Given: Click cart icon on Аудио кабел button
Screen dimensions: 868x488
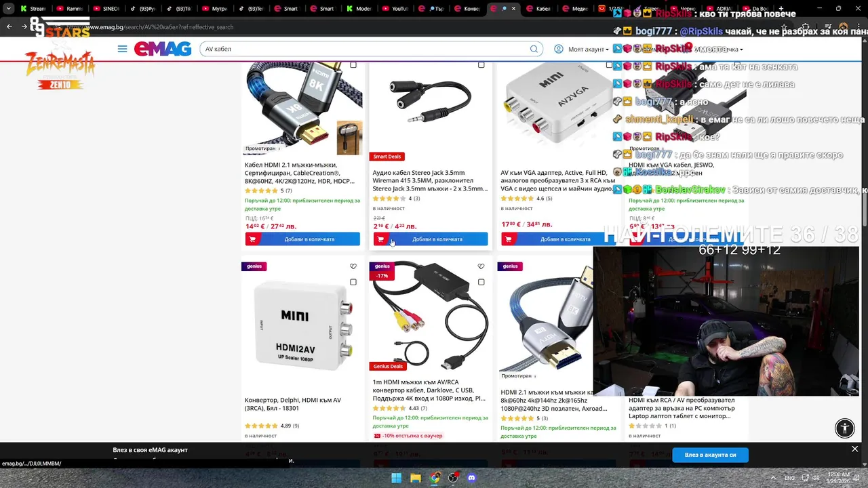Looking at the screenshot, I should point(380,239).
